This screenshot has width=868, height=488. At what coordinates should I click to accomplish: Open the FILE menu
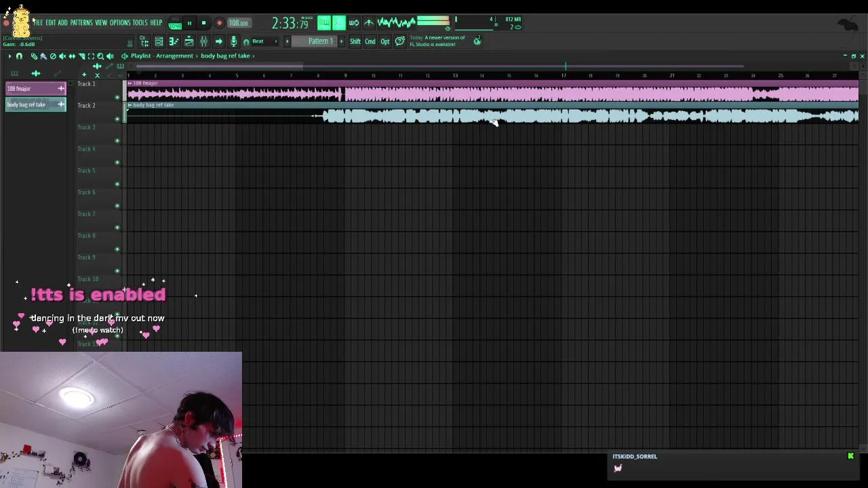pos(38,22)
